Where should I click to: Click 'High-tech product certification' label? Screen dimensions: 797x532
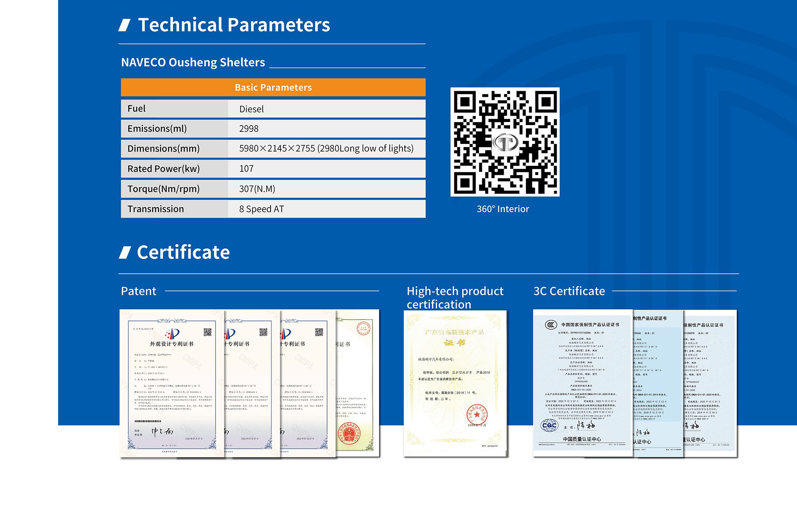[x=455, y=298]
